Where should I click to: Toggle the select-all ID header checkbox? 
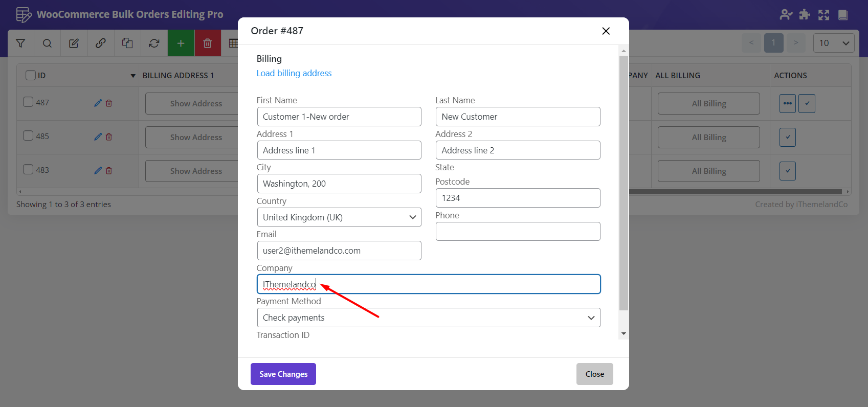[x=31, y=76]
